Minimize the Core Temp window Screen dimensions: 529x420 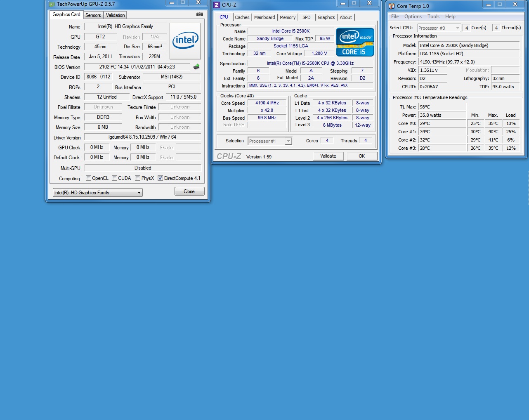pos(488,5)
